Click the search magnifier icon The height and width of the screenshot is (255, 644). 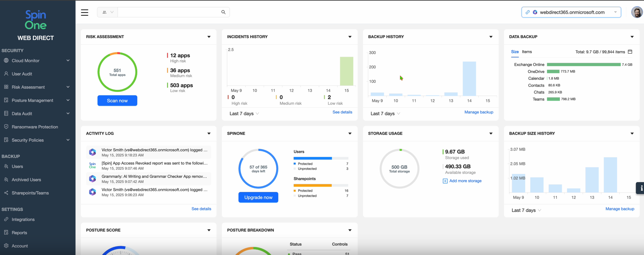(x=223, y=12)
